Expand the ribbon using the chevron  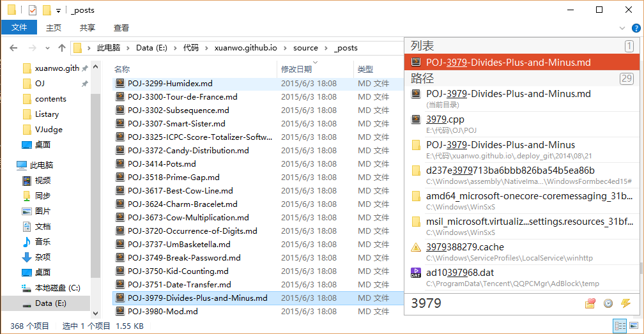point(623,28)
